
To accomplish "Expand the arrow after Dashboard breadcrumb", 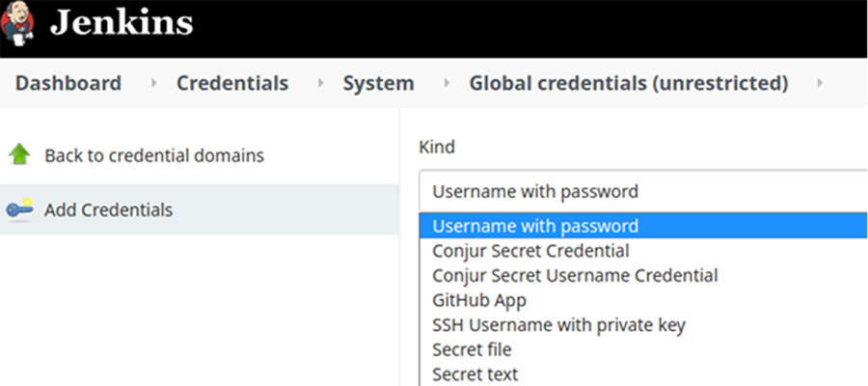I will point(154,84).
